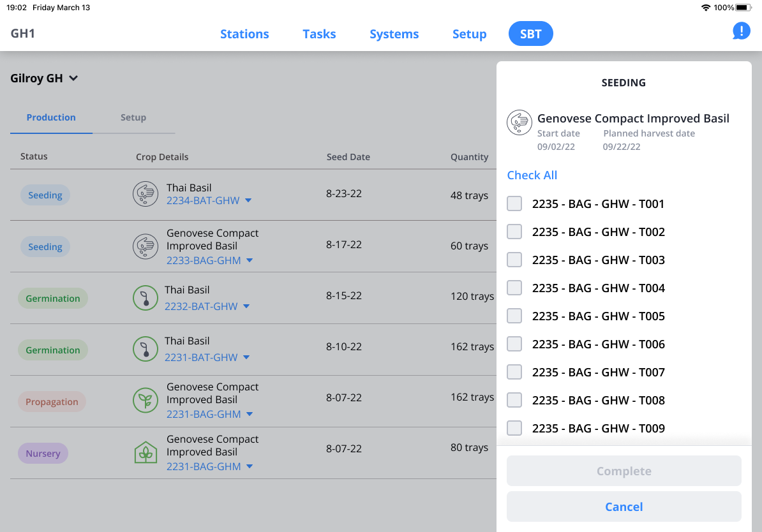Click the seeding icon for batch 2233-BAG-GHM
Viewport: 762px width, 532px height.
click(145, 246)
